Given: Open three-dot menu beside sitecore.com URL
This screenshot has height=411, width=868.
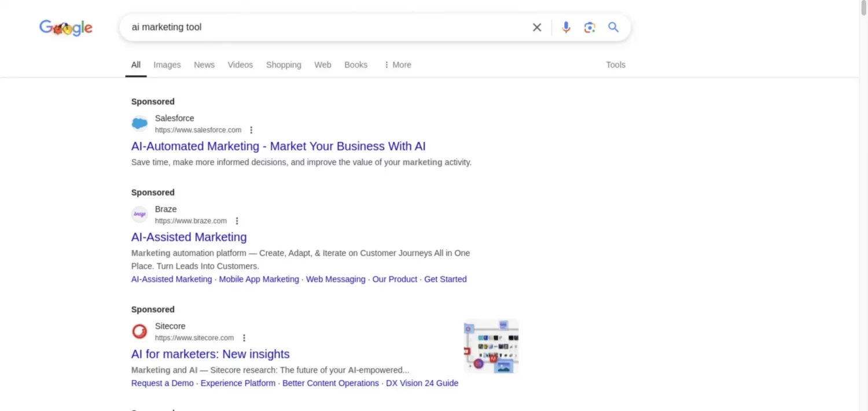Looking at the screenshot, I should (x=244, y=338).
